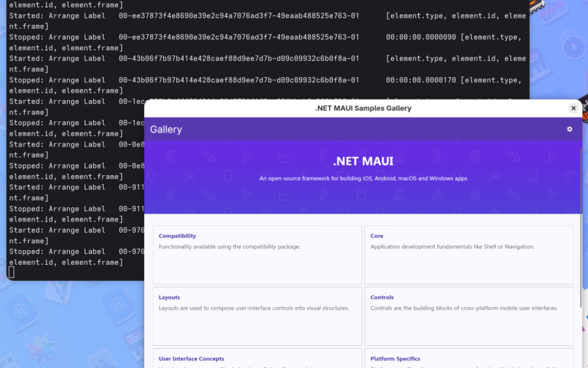Click the .NET MAUI Samples Gallery title bar

pos(363,108)
